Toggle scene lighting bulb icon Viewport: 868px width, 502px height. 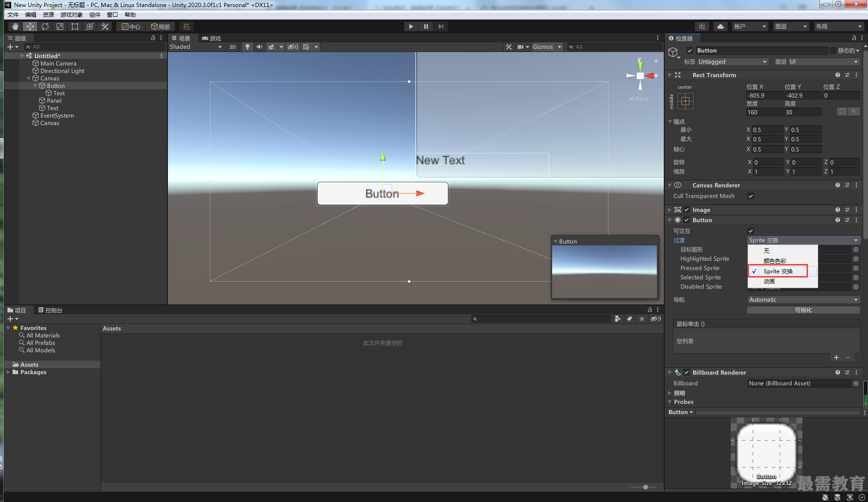pos(247,47)
